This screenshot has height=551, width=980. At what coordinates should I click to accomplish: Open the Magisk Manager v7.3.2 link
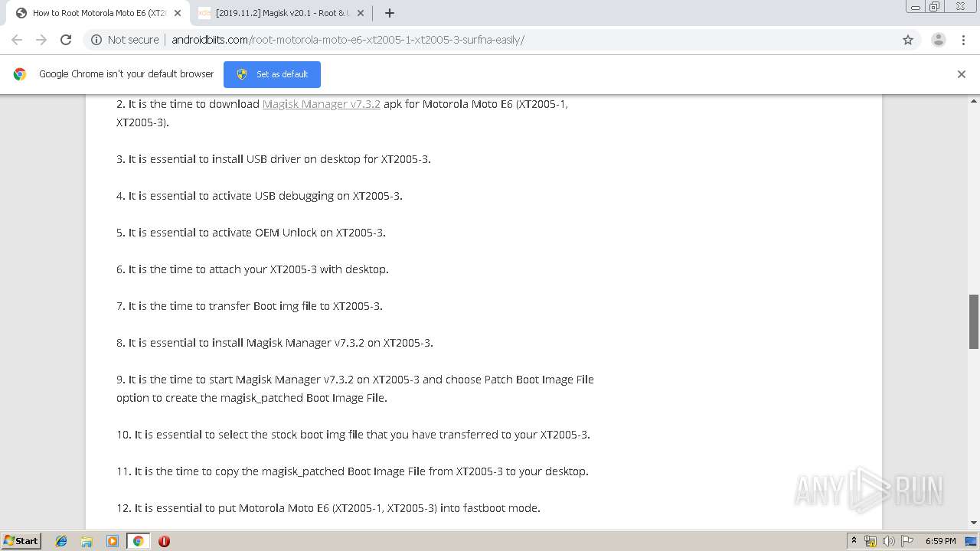tap(322, 104)
